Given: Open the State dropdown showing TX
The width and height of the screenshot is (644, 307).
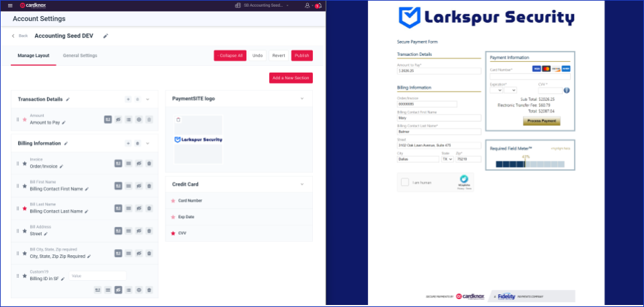Looking at the screenshot, I should coord(448,159).
